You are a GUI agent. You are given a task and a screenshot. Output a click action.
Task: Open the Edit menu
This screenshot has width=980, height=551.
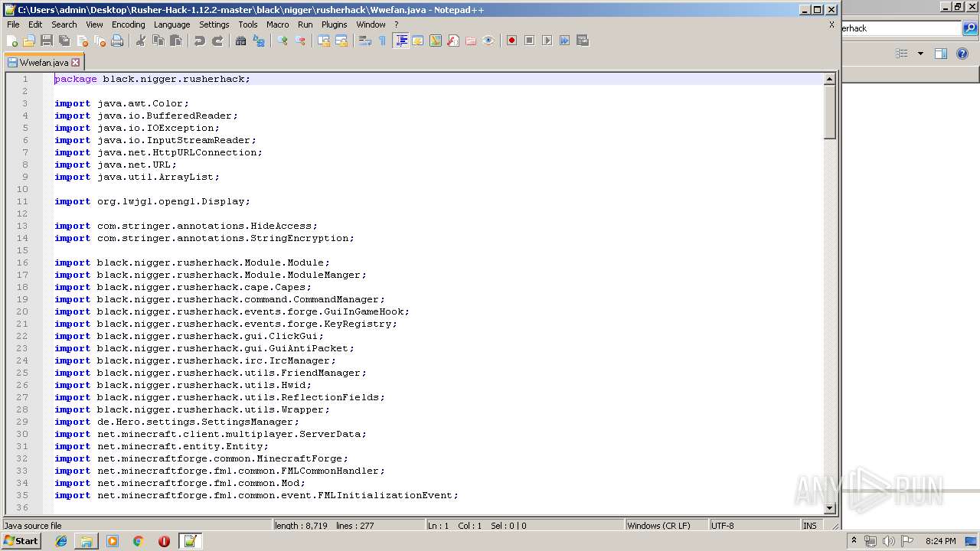tap(35, 24)
